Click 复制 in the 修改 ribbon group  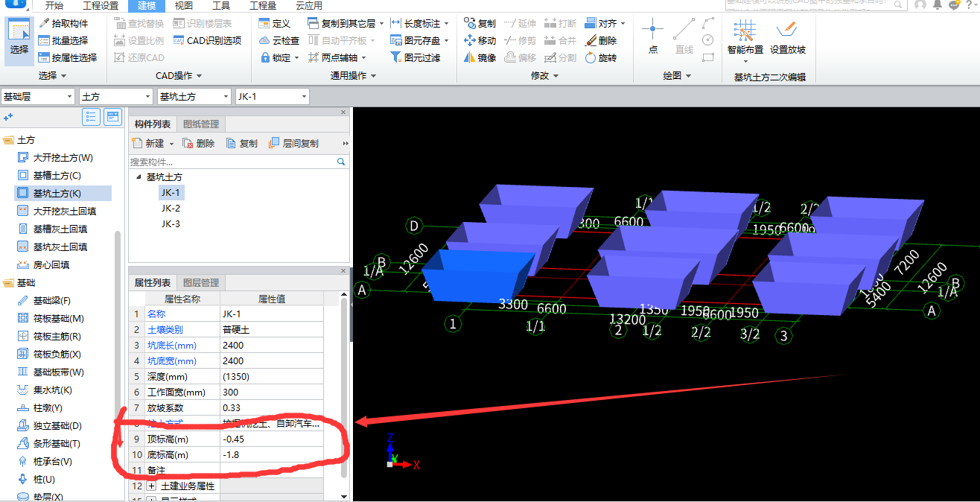coord(480,24)
